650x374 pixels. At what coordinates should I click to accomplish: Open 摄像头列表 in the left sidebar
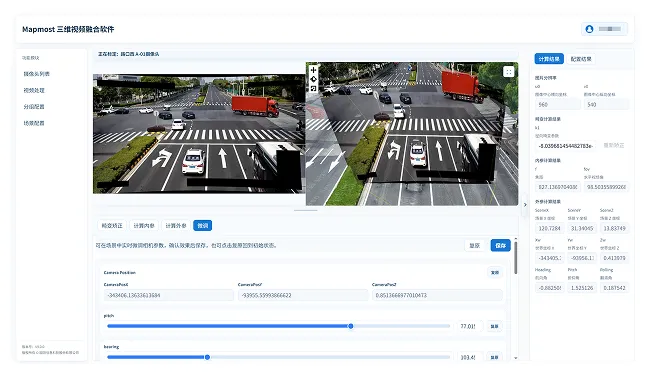36,74
